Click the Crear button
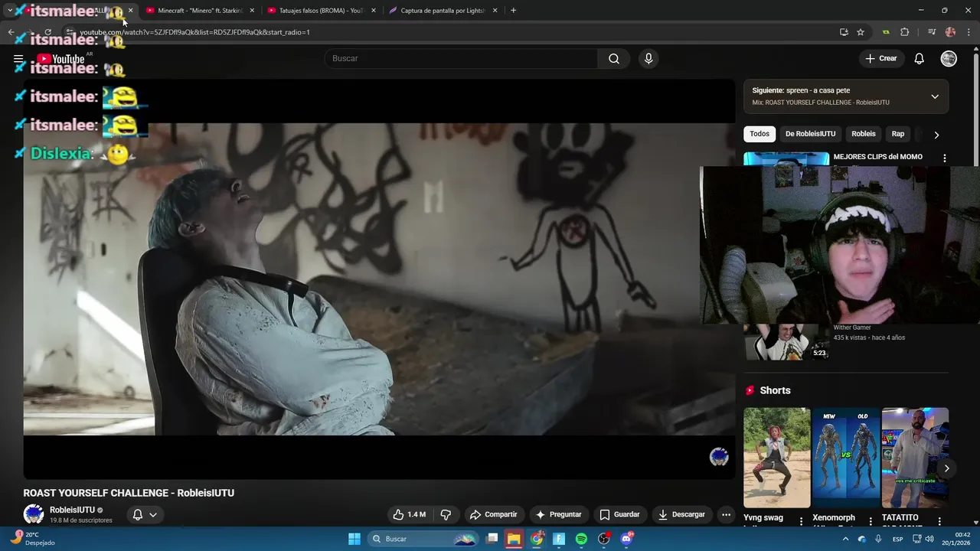 pos(880,59)
